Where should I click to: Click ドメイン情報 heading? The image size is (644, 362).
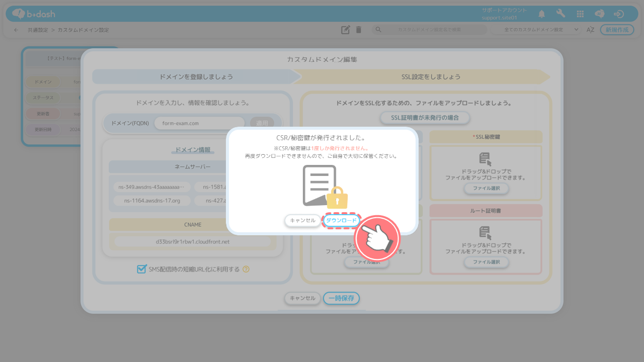[x=193, y=150]
